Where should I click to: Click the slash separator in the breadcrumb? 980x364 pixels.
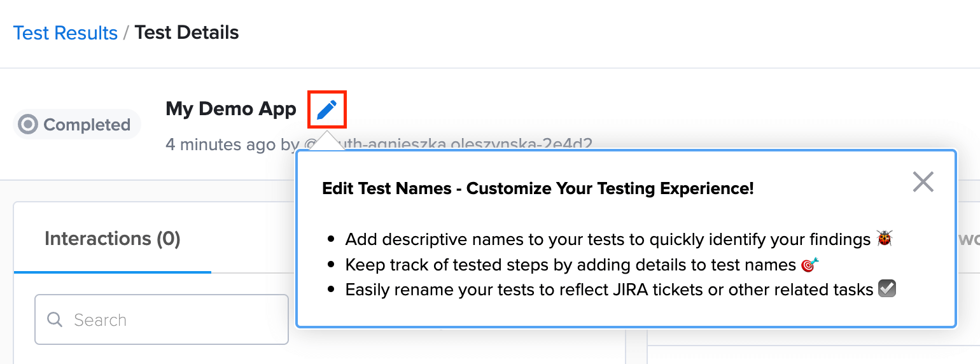tap(126, 32)
